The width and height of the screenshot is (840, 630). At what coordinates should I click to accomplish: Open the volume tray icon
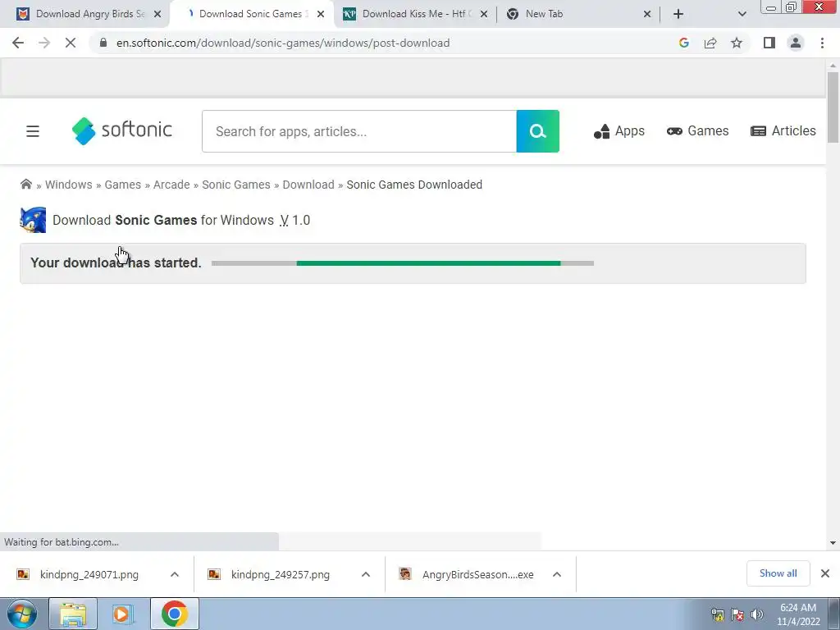click(756, 614)
